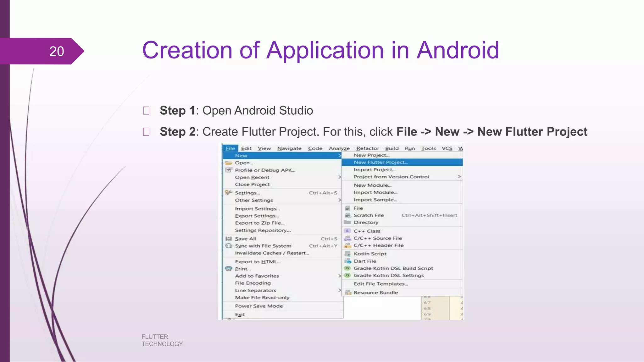Expand the Open Recent submenu arrow
The image size is (644, 362).
coord(340,177)
